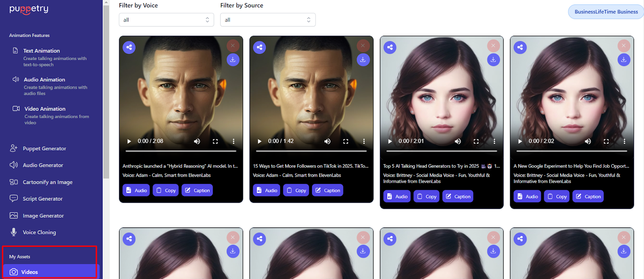The height and width of the screenshot is (279, 644).
Task: Copy text of the TikTok followers video
Action: [296, 190]
